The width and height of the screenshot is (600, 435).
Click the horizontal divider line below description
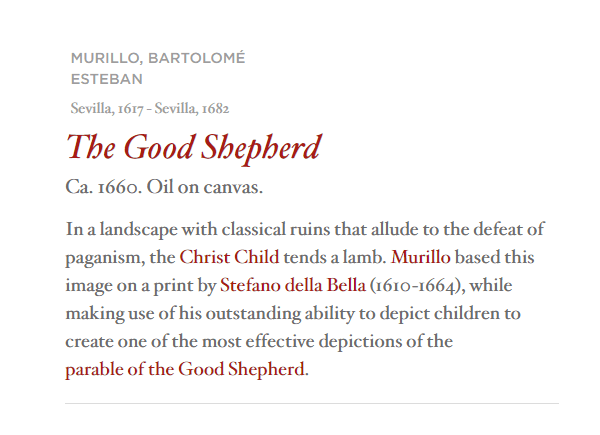pyautogui.click(x=312, y=403)
